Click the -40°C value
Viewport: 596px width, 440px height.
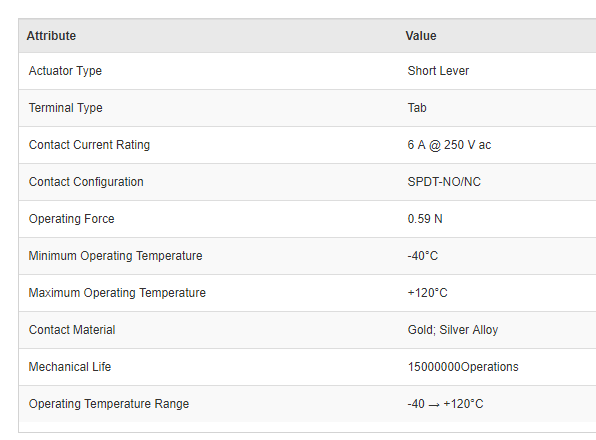[x=423, y=256]
